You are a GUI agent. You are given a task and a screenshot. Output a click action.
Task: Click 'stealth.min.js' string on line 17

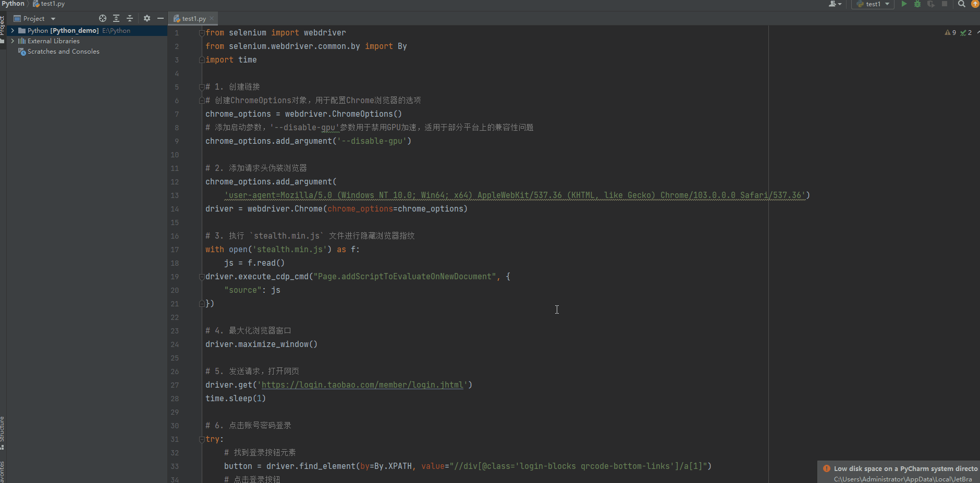pyautogui.click(x=289, y=250)
